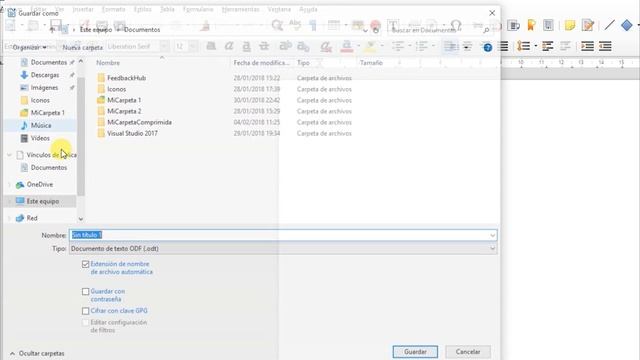This screenshot has width=640, height=360.
Task: Click the Cancelar button
Action: pyautogui.click(x=468, y=352)
